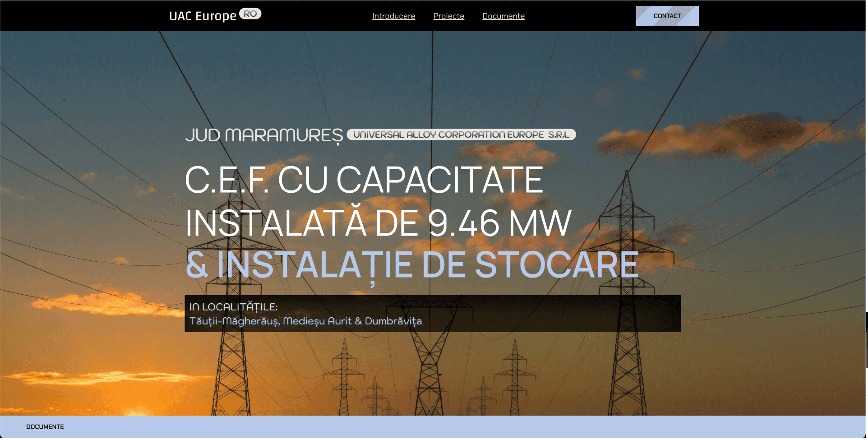Click the C.E.F. CU CAPACITATE headline
Screen dimensions: 868x440
click(x=364, y=180)
